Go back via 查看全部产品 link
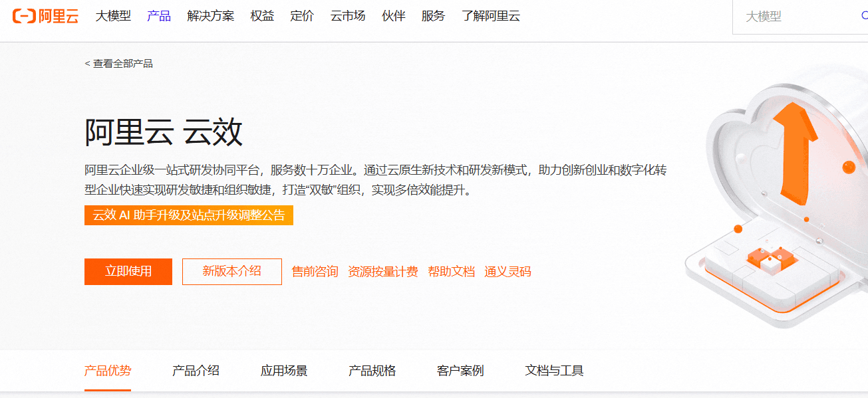The image size is (868, 398). click(x=119, y=64)
